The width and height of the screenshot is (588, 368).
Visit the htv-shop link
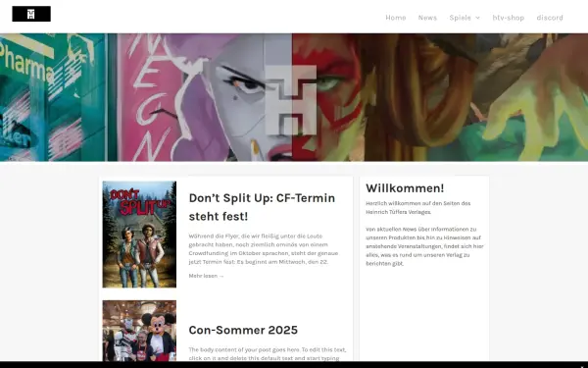(x=508, y=18)
